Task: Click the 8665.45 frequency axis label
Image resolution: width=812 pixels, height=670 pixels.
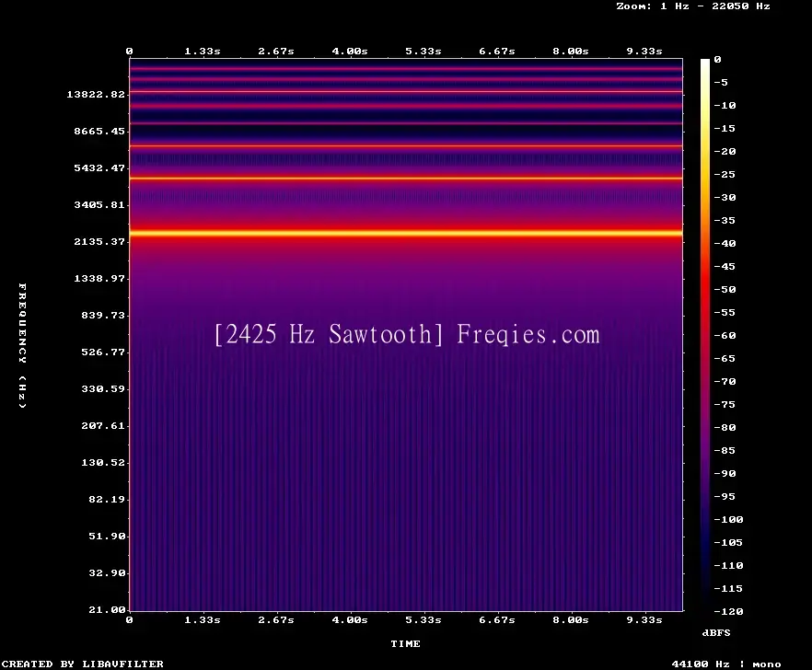Action: tap(99, 131)
